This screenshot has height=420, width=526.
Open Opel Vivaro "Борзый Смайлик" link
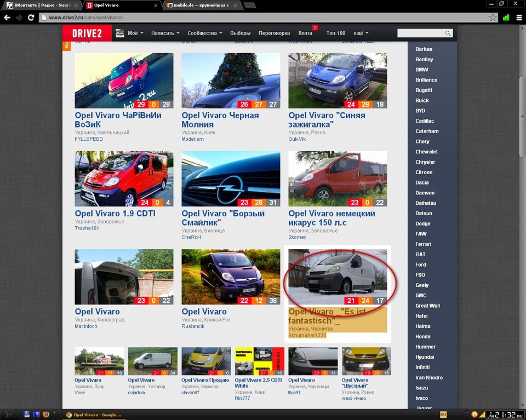pos(223,218)
